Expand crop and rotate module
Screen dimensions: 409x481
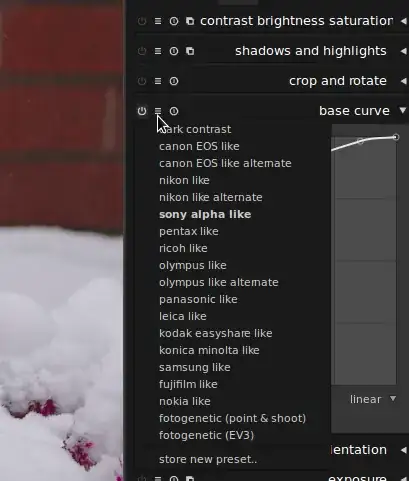point(403,81)
